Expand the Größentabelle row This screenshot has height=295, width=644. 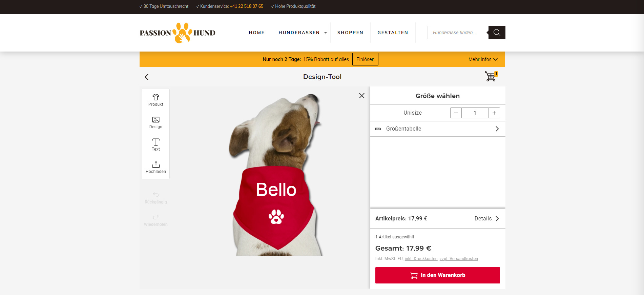437,129
